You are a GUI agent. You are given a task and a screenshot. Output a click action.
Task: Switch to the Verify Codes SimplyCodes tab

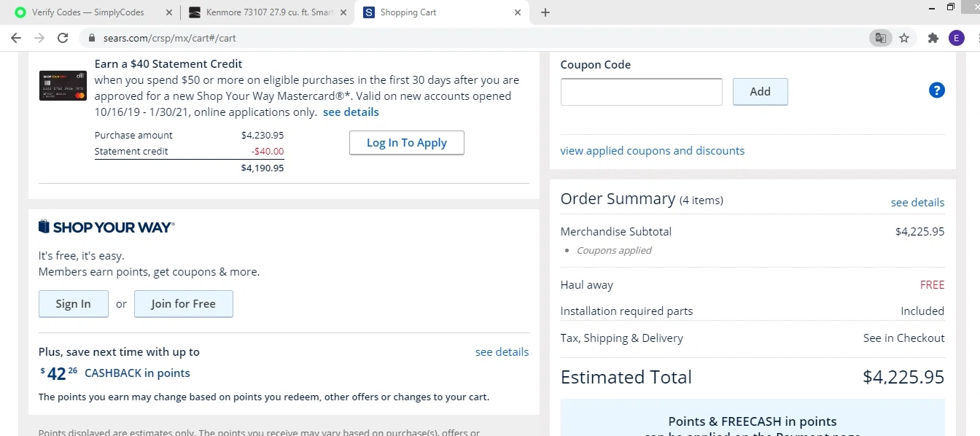tap(87, 12)
